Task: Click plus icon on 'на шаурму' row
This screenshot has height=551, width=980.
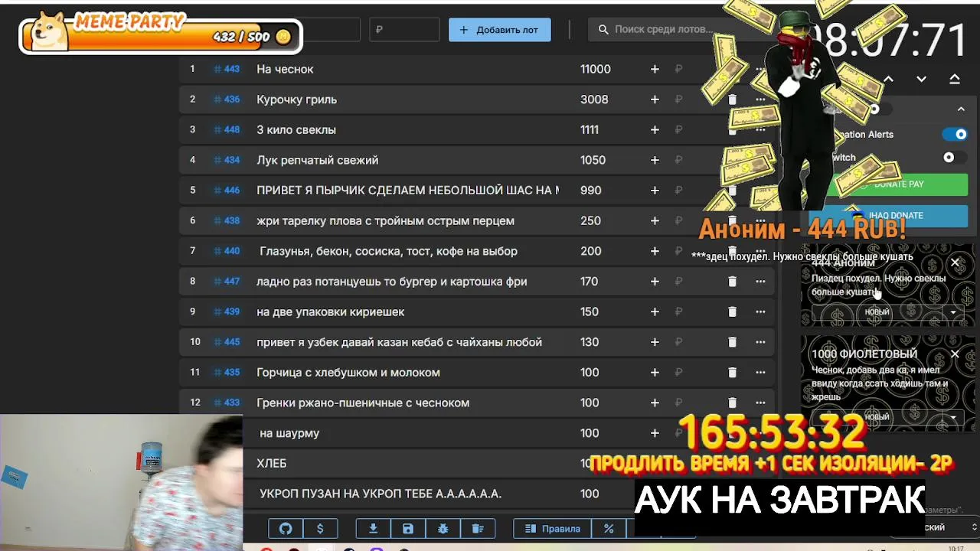Action: point(655,433)
